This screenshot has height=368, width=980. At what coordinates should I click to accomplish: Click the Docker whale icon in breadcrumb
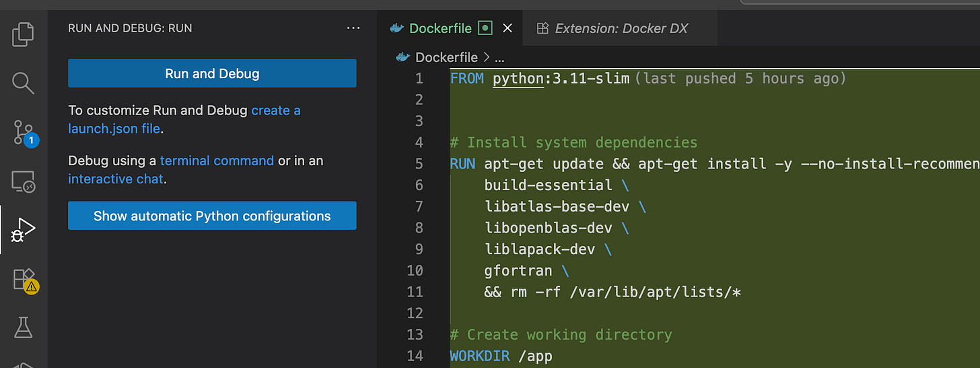[x=403, y=57]
